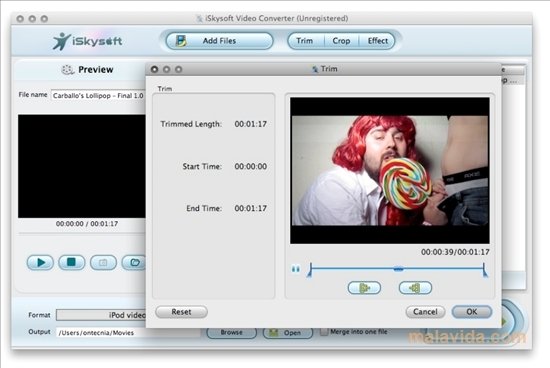
Task: Click the Trim dialog video preview
Action: 390,170
